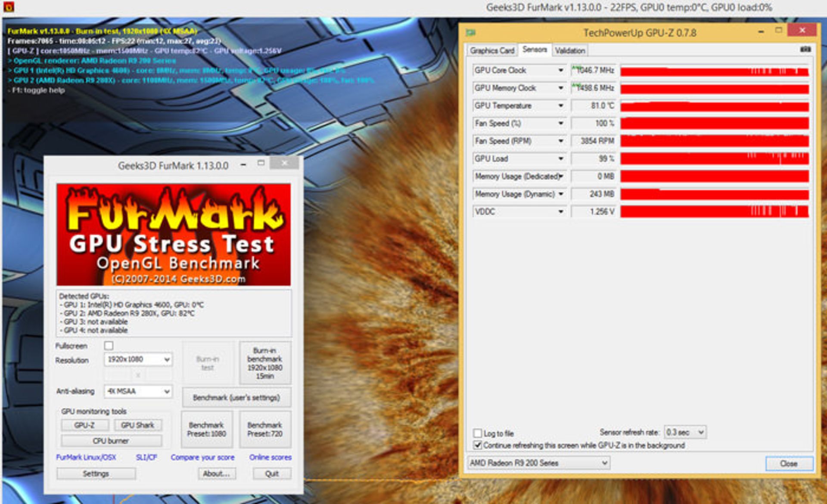Switch to the Validation tab
Screen dimensions: 827x504
pos(569,50)
